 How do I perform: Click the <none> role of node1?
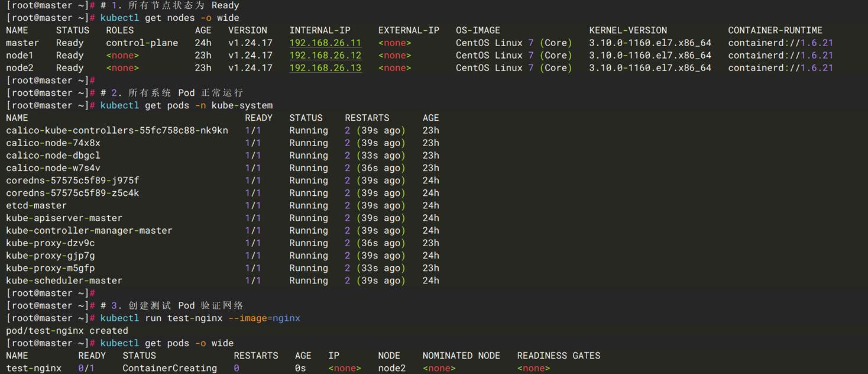tap(122, 55)
